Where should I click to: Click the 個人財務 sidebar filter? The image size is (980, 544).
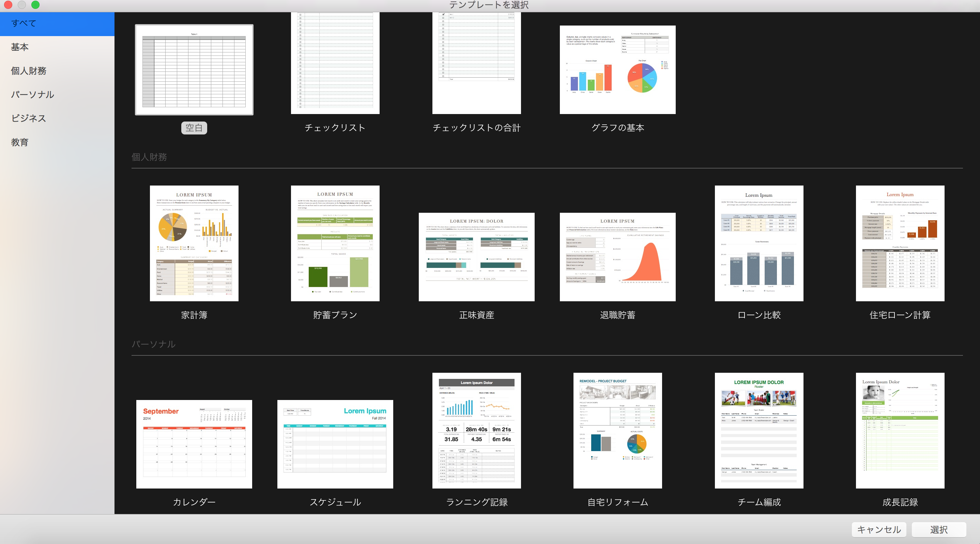coord(31,70)
